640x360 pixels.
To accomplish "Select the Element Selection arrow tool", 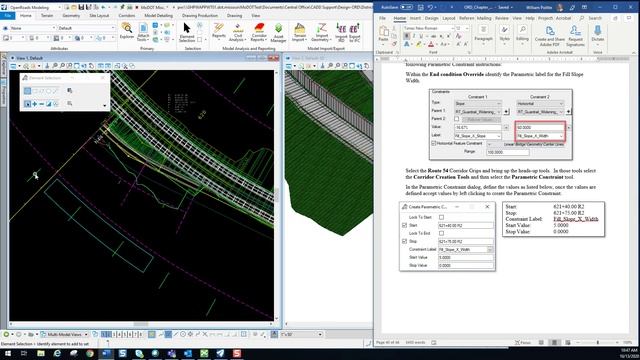I will click(x=187, y=32).
